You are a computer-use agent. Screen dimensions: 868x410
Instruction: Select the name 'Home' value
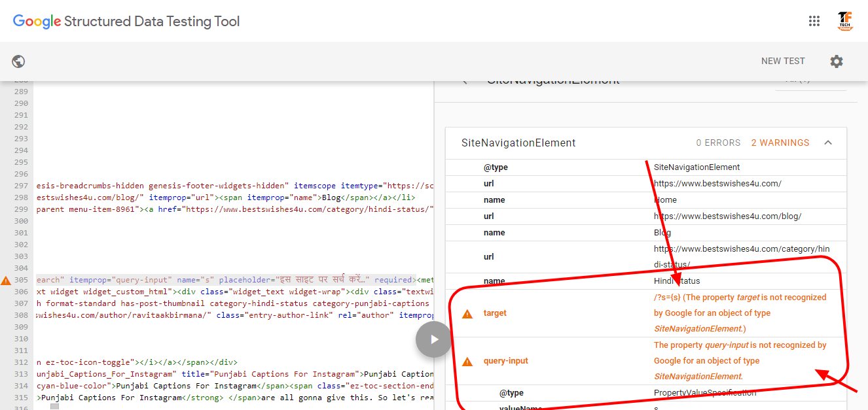[665, 200]
